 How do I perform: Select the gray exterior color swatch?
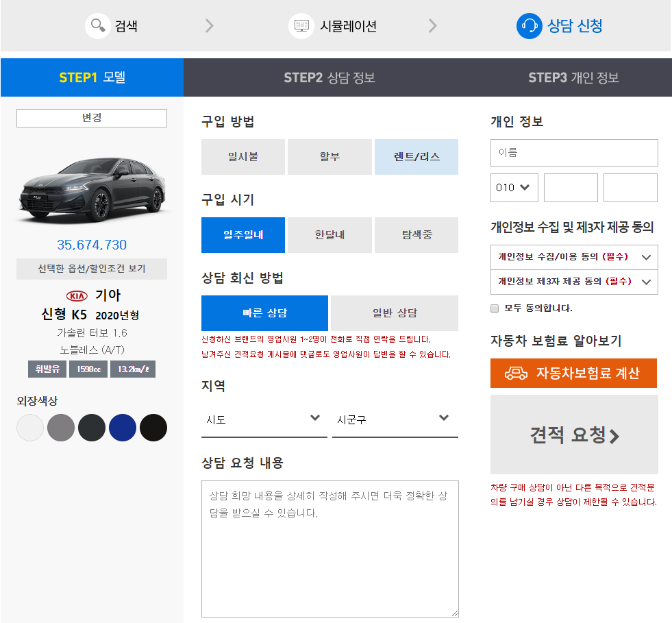(x=61, y=428)
